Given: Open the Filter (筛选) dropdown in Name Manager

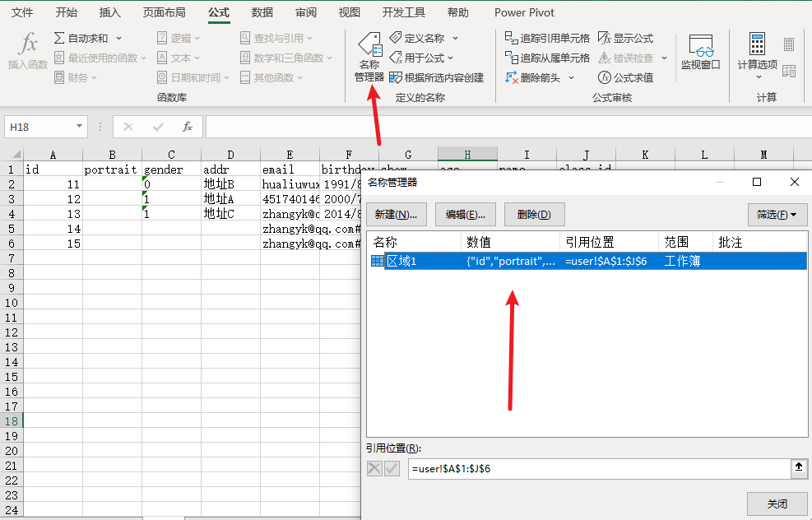Looking at the screenshot, I should click(777, 215).
